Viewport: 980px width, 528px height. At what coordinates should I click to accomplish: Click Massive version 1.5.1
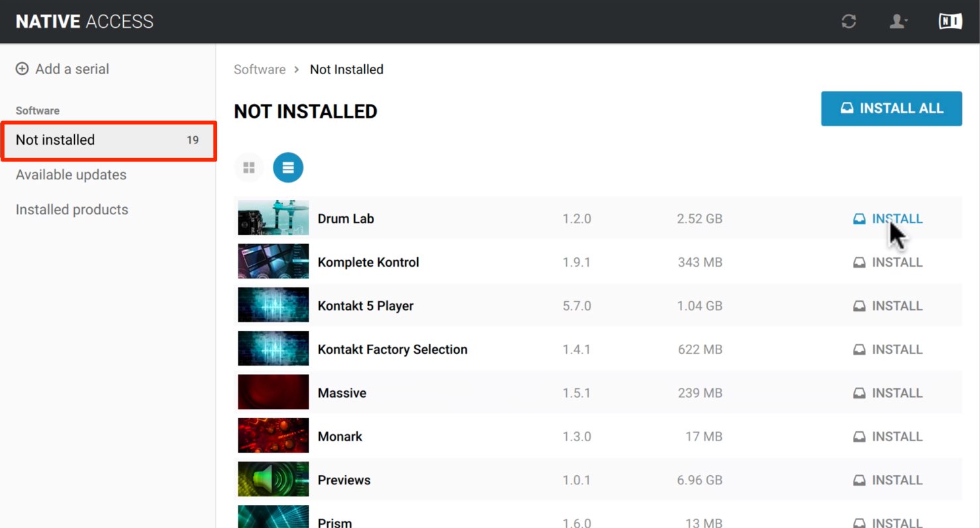(577, 393)
